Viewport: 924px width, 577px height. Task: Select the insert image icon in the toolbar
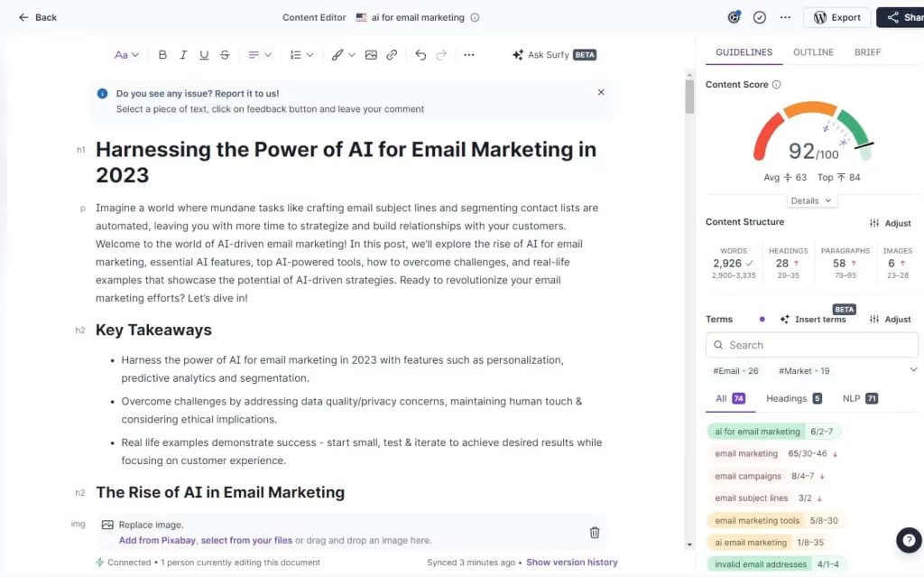pos(371,54)
